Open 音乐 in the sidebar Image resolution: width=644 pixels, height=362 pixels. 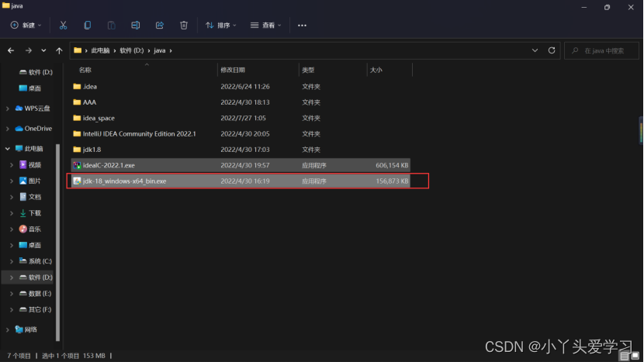click(x=30, y=229)
